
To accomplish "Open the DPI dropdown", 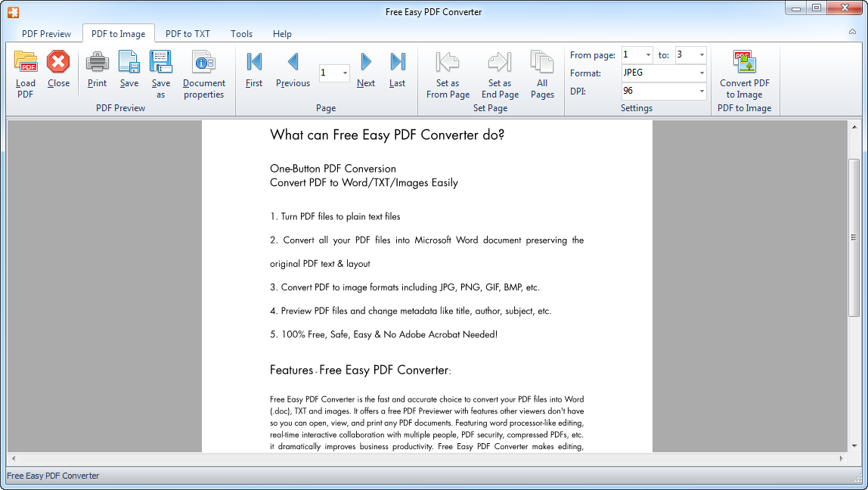I will 700,91.
